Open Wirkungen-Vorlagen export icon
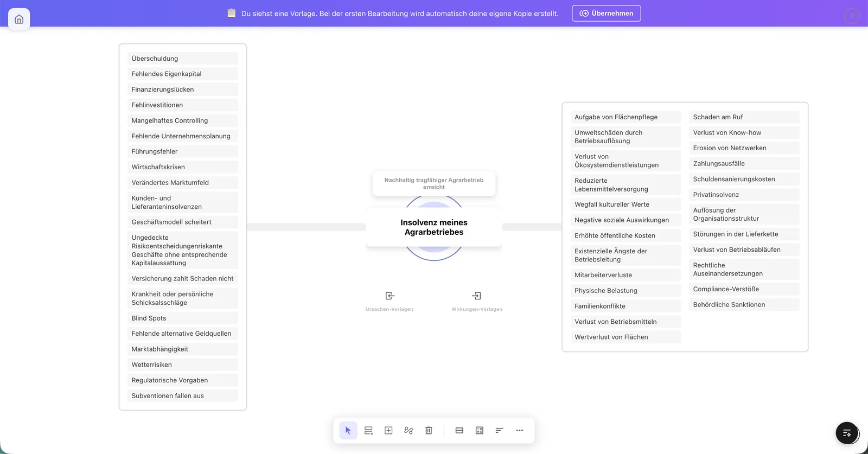Viewport: 868px width, 454px height. click(x=476, y=296)
